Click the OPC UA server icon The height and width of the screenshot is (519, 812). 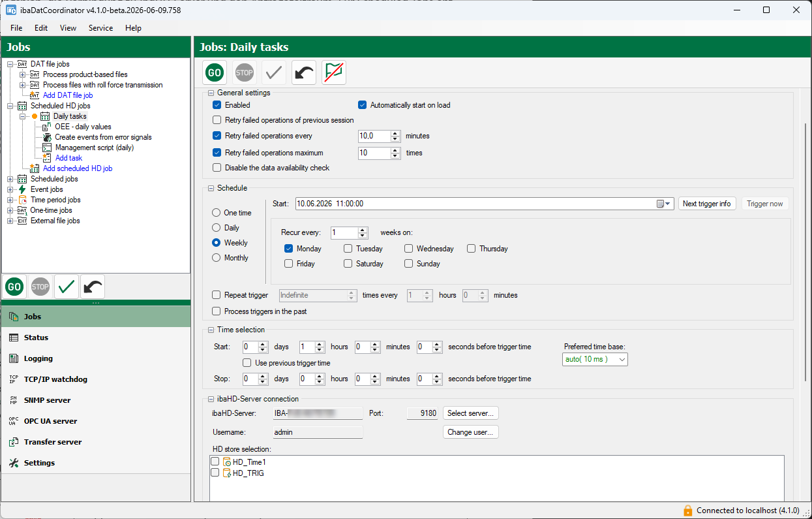(x=14, y=421)
